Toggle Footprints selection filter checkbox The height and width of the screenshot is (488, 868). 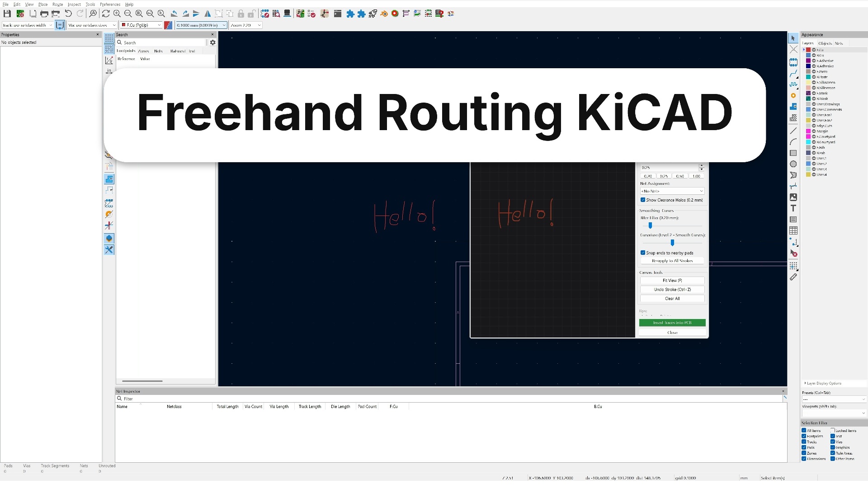804,436
